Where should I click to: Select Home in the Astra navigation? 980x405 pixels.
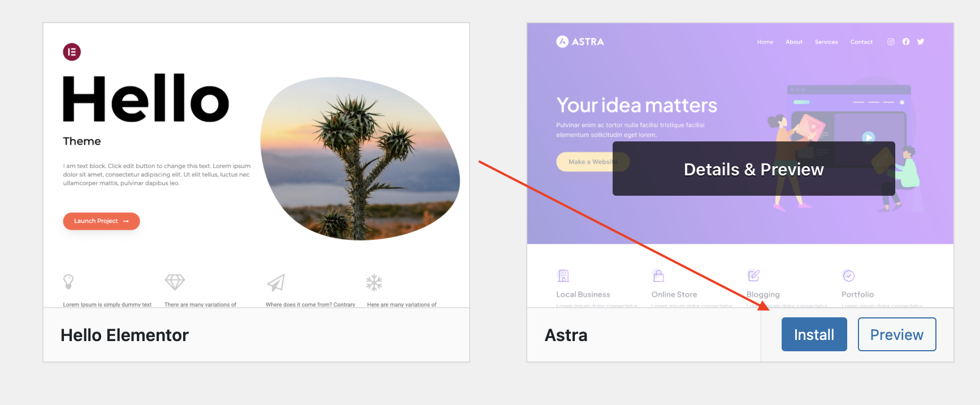[765, 42]
